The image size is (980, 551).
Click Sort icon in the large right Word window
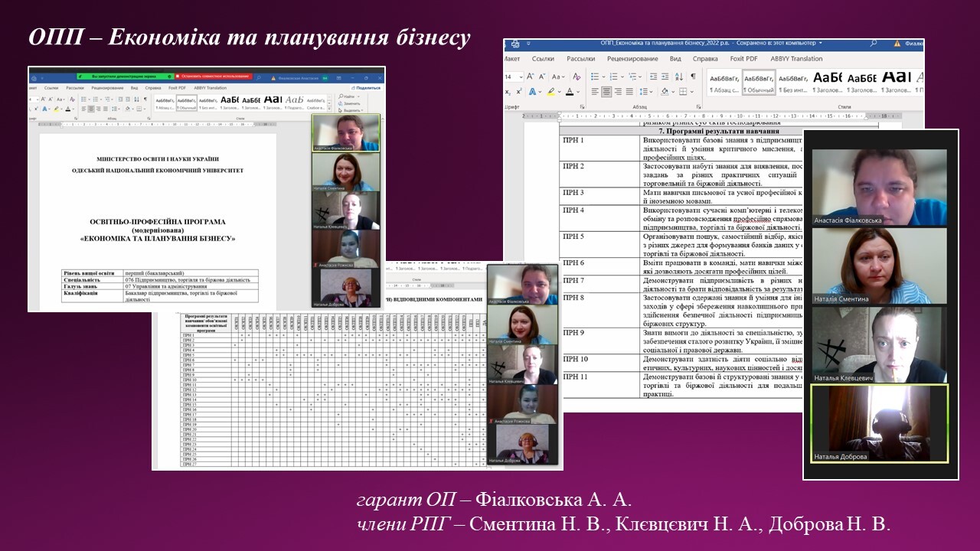pyautogui.click(x=681, y=77)
